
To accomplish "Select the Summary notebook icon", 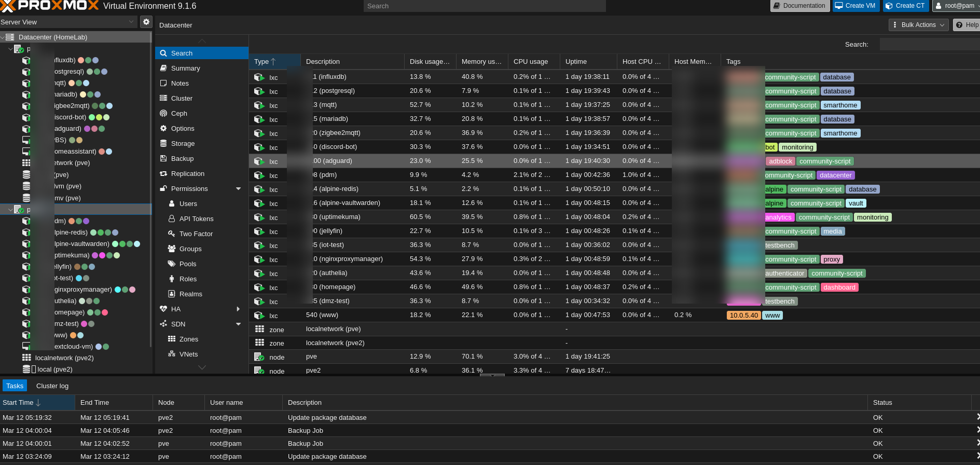I will coord(163,68).
